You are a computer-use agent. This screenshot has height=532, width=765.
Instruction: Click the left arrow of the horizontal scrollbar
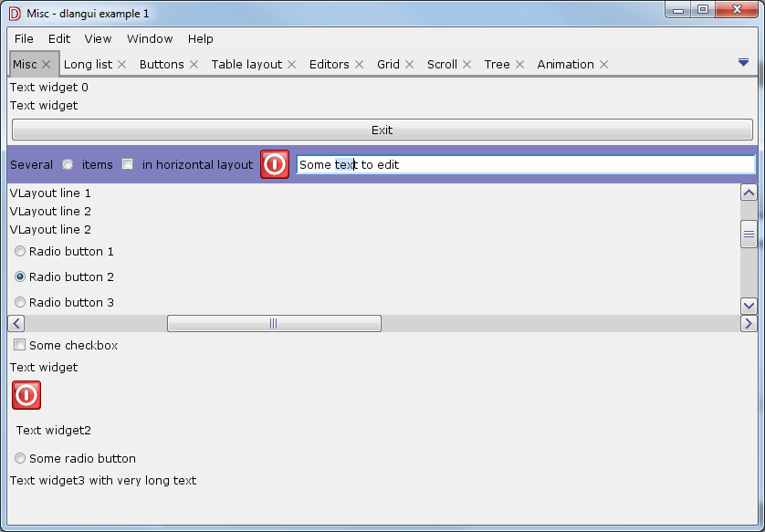tap(16, 323)
